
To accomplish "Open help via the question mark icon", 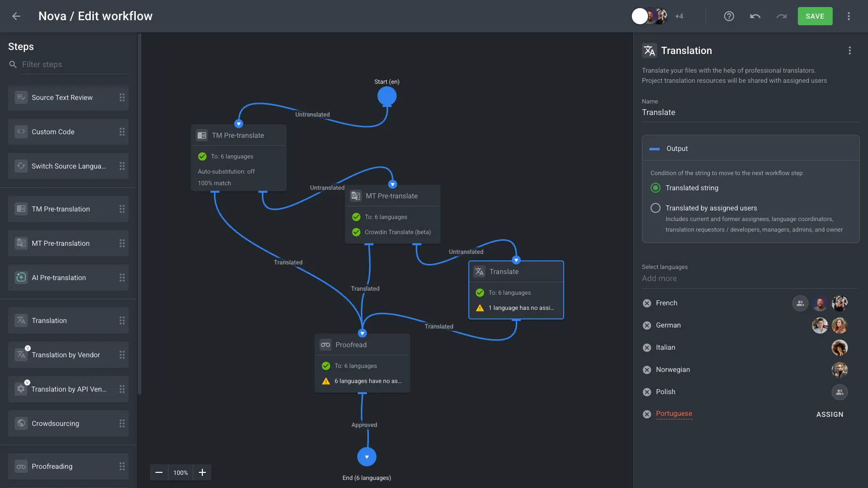I will tap(729, 16).
